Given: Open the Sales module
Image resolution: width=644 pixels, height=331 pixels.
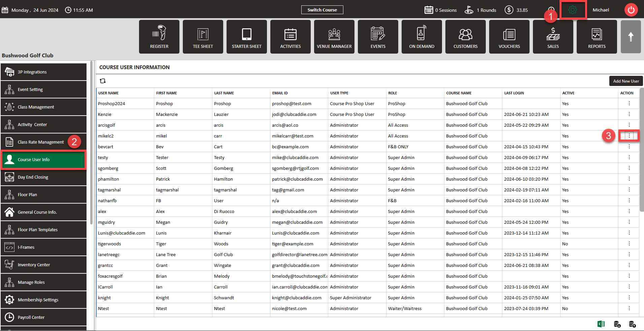Looking at the screenshot, I should click(x=553, y=37).
